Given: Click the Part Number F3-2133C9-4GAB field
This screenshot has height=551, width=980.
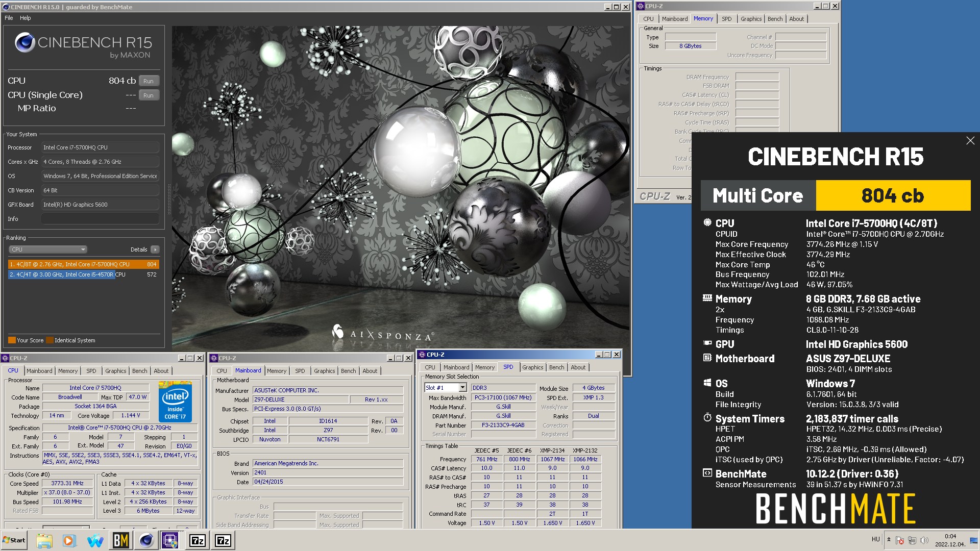Looking at the screenshot, I should (x=503, y=425).
